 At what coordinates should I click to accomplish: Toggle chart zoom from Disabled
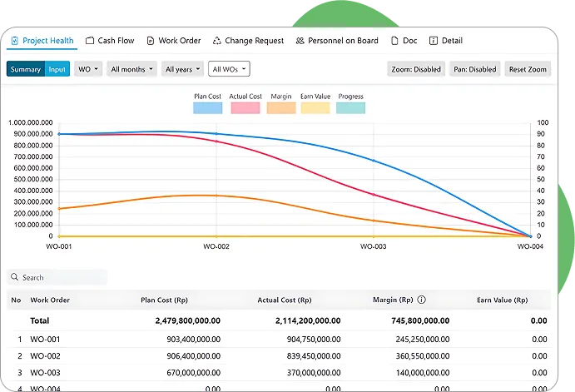[416, 69]
